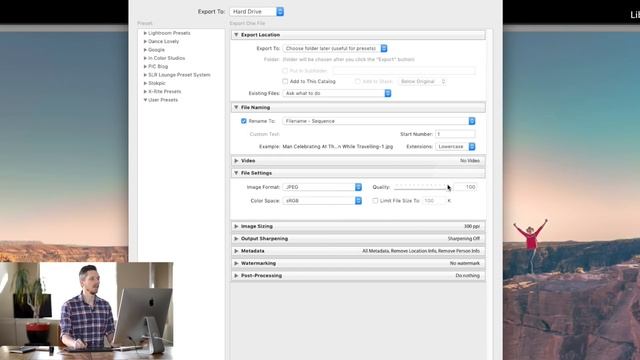Expand the Stokpic presets folder

(x=145, y=83)
